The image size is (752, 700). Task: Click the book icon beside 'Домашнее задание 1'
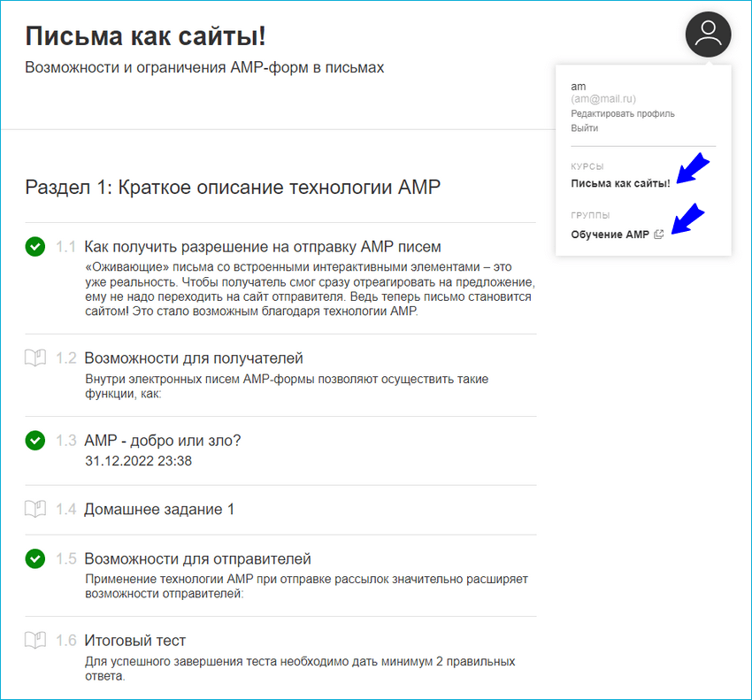tap(35, 510)
